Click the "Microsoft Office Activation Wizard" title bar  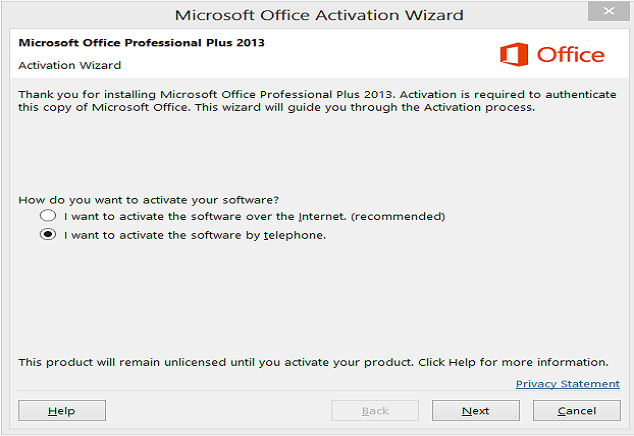(x=319, y=15)
